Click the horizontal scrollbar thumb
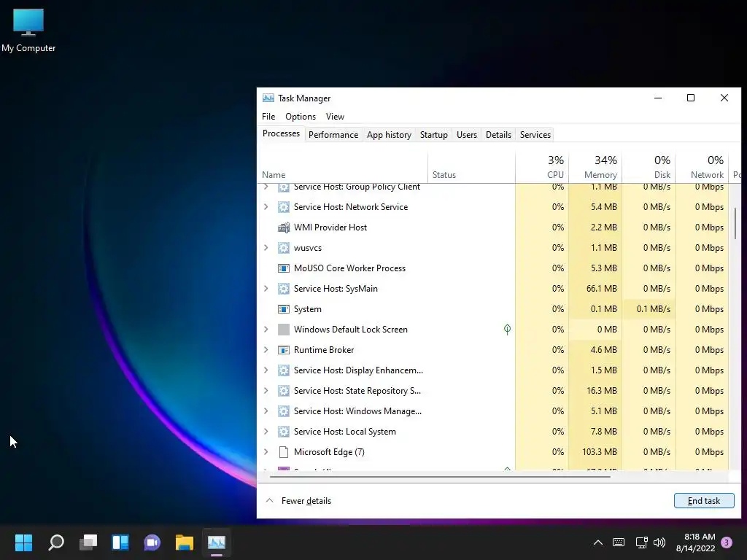 [440, 476]
